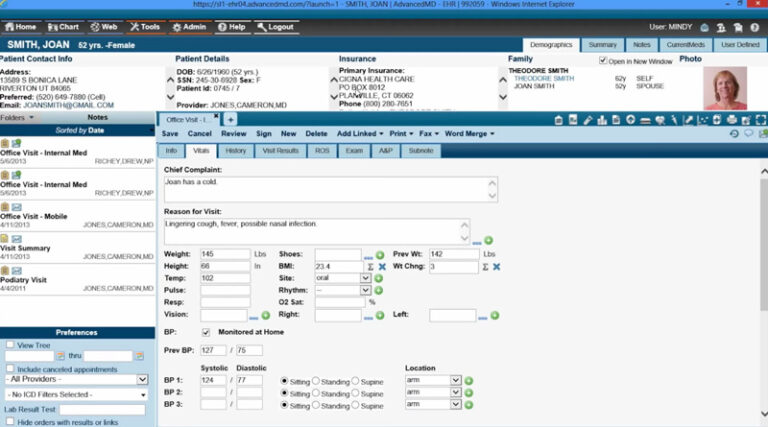Click the patient email address link
This screenshot has width=768, height=427.
click(68, 105)
